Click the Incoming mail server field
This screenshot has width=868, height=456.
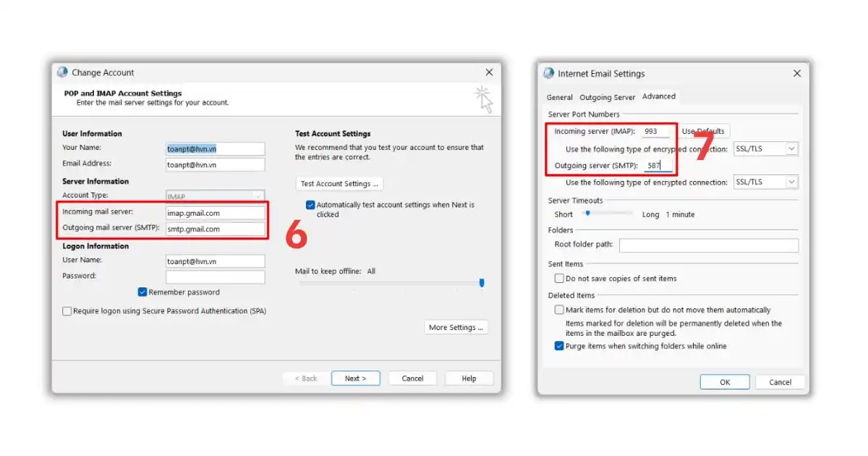215,213
